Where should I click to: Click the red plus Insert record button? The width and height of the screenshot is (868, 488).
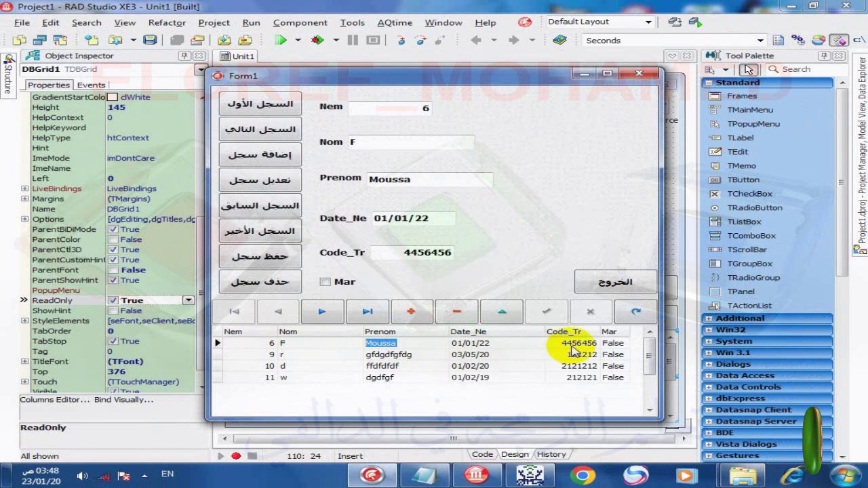coord(411,311)
